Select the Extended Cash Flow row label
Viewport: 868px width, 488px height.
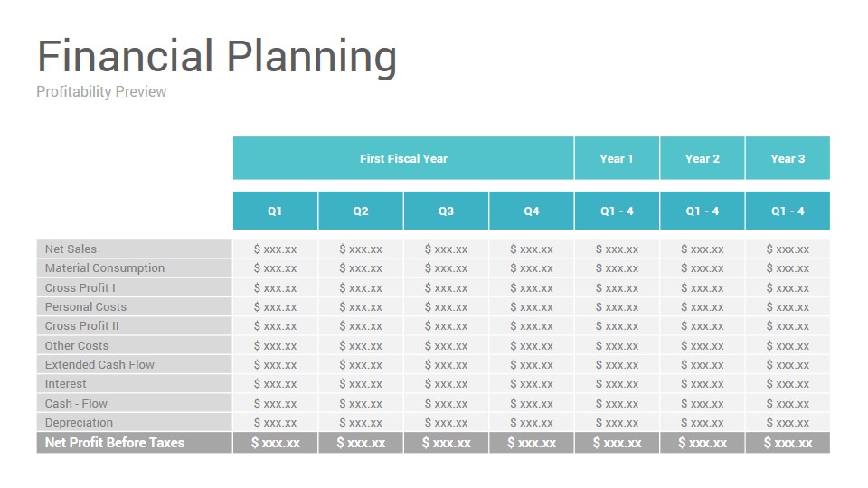pos(134,364)
